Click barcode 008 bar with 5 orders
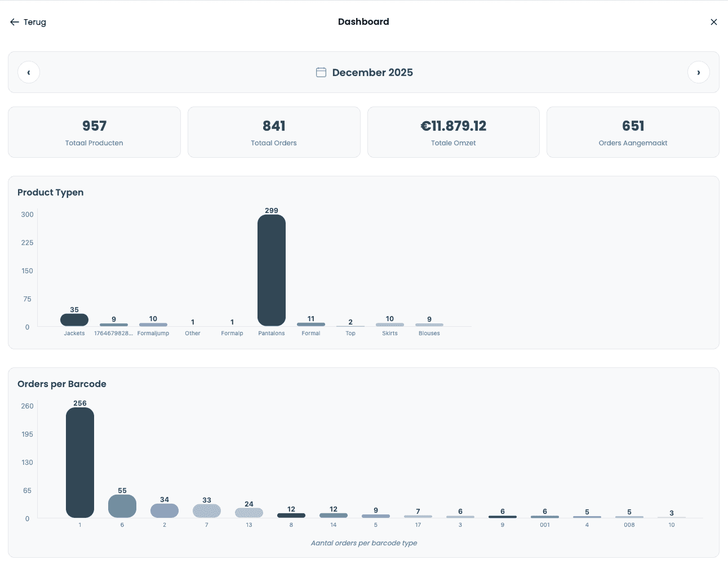728x564 pixels. coord(629,517)
